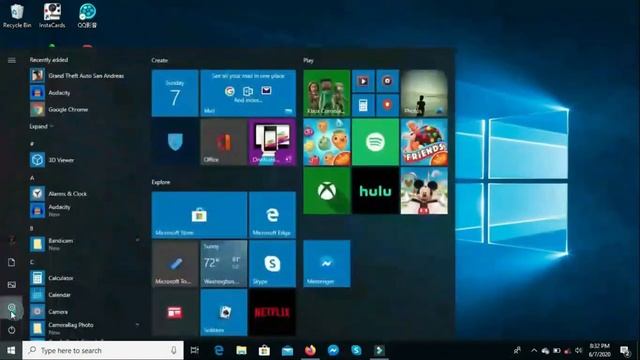
Task: Click the Play group heading
Action: 308,60
